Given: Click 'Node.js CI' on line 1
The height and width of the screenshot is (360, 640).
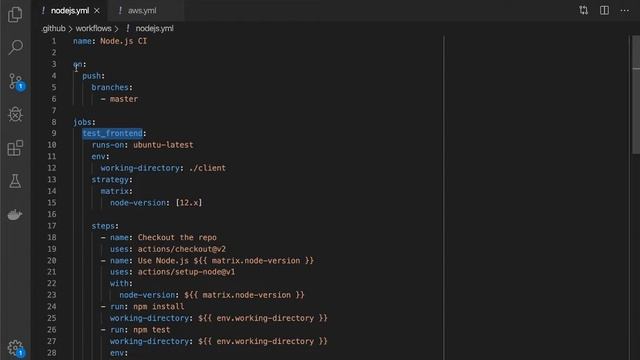Looking at the screenshot, I should (x=124, y=41).
